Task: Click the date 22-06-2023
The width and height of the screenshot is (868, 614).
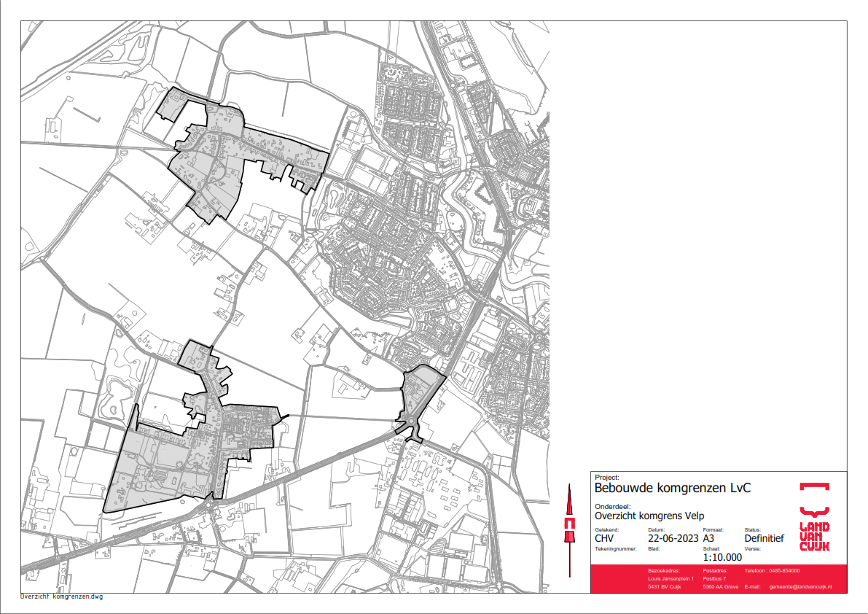Action: coord(672,538)
